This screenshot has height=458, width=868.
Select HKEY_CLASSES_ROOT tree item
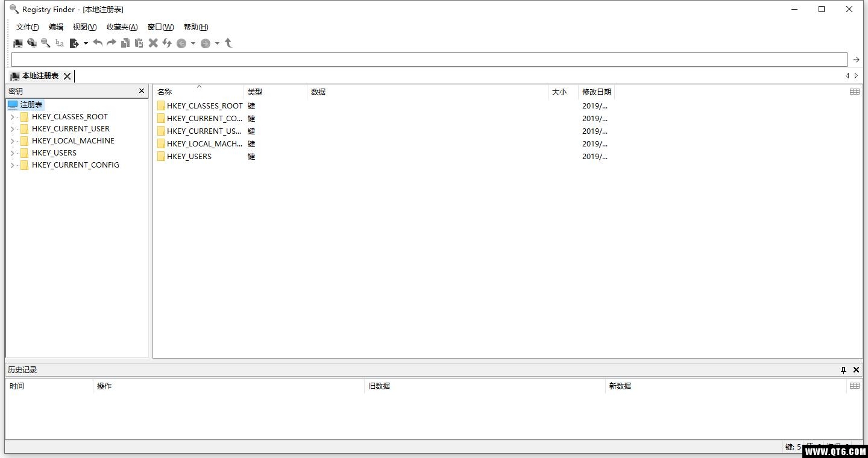click(x=70, y=117)
